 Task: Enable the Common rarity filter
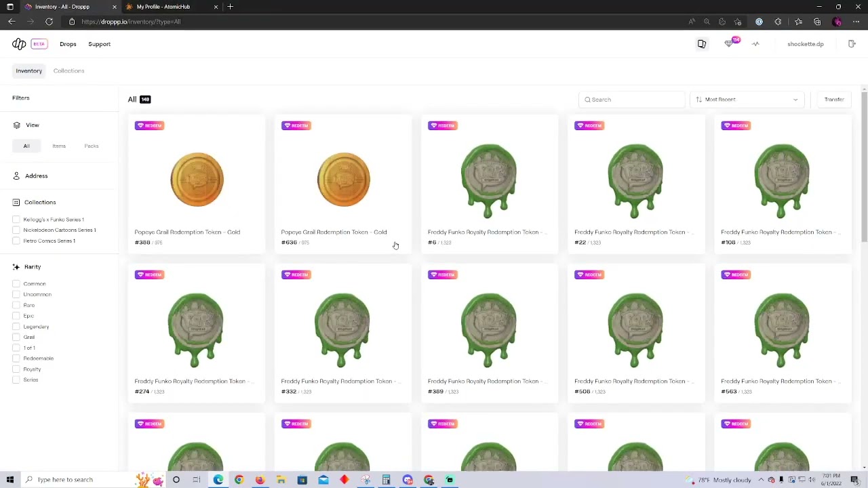point(16,284)
